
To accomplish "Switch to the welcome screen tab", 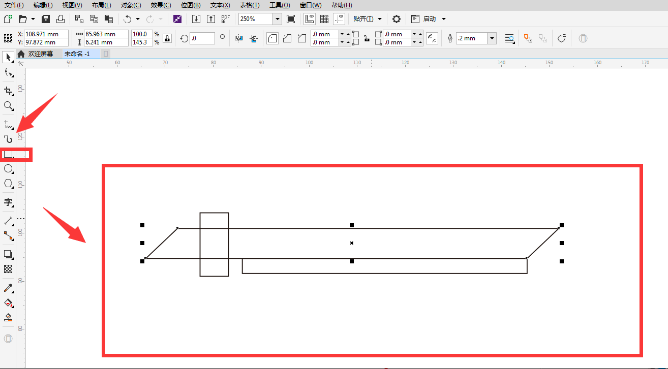I will [x=37, y=54].
